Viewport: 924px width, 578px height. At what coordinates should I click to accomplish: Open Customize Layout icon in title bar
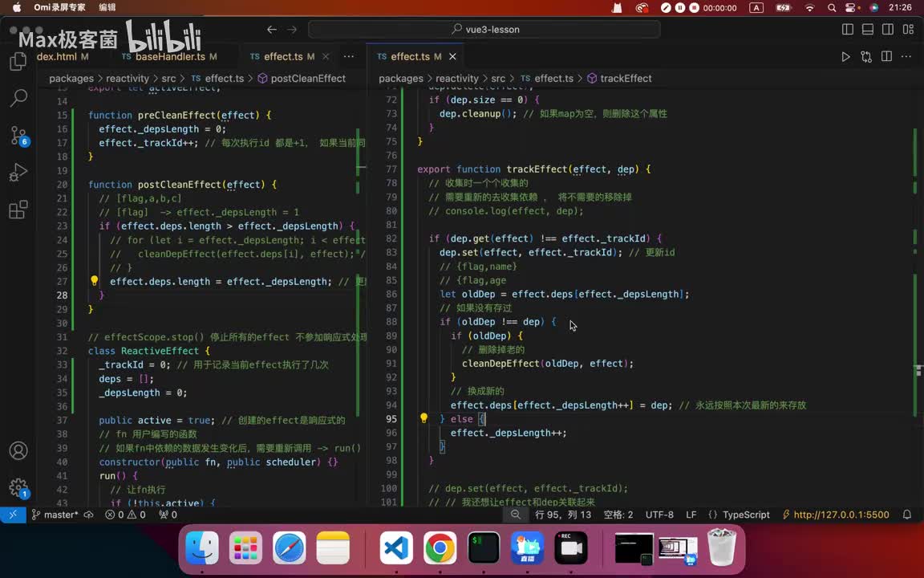(908, 30)
